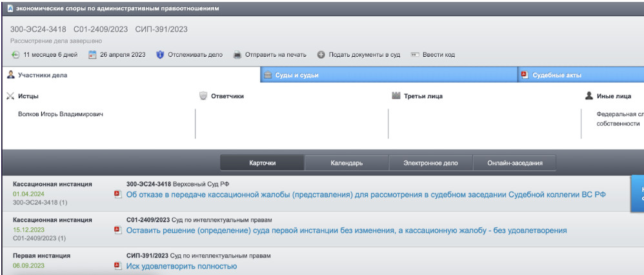Click the shield icon next to Ответчики

[x=203, y=96]
